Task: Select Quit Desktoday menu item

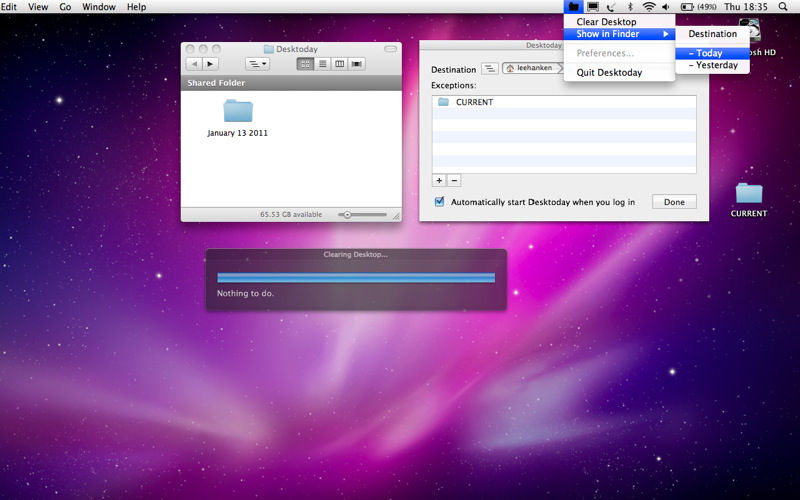Action: tap(609, 72)
